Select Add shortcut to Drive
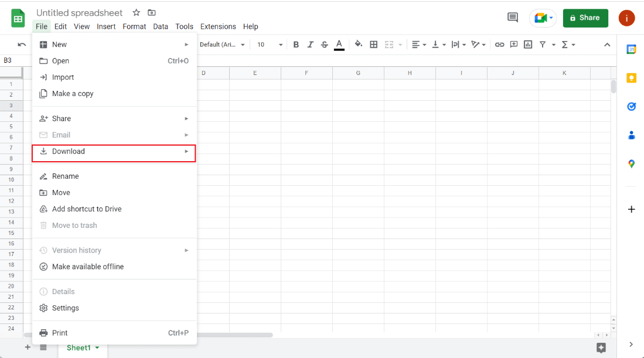Screen dimensions: 644x358 tap(114, 209)
